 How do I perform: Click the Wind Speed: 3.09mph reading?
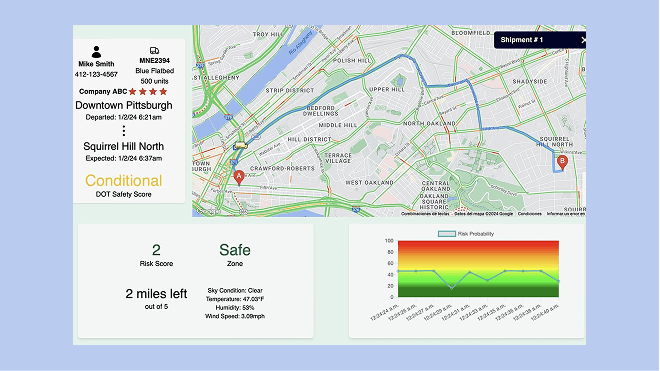235,316
